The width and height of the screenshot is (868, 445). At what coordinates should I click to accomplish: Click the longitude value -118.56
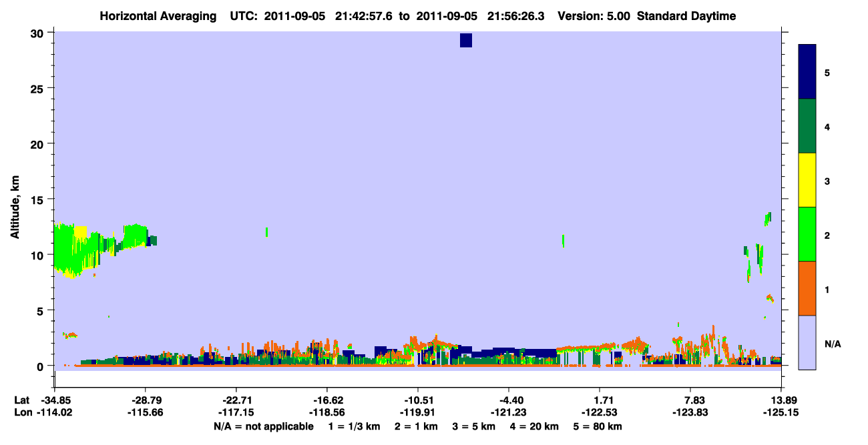[x=327, y=412]
